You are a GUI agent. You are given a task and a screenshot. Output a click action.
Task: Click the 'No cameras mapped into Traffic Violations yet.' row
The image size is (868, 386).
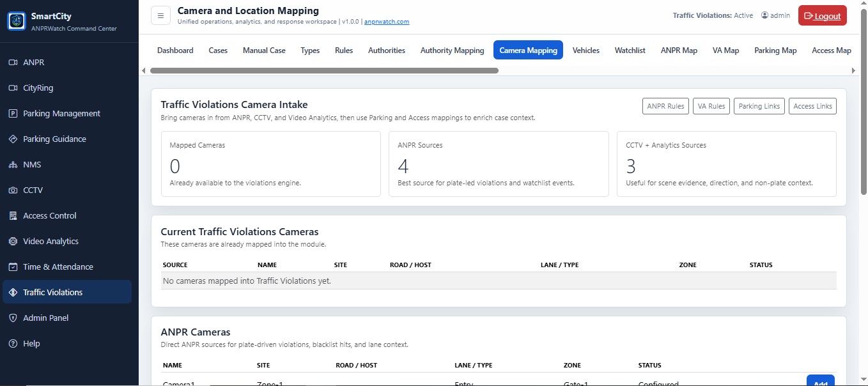click(x=499, y=281)
